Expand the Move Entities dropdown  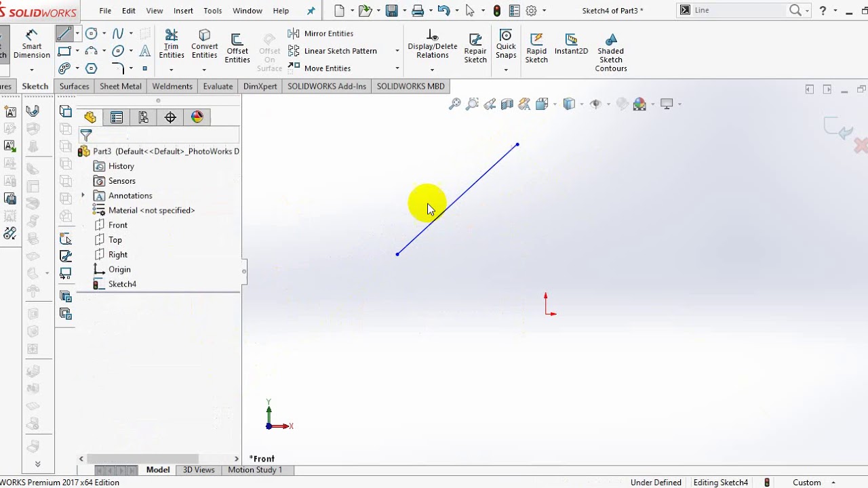[397, 68]
